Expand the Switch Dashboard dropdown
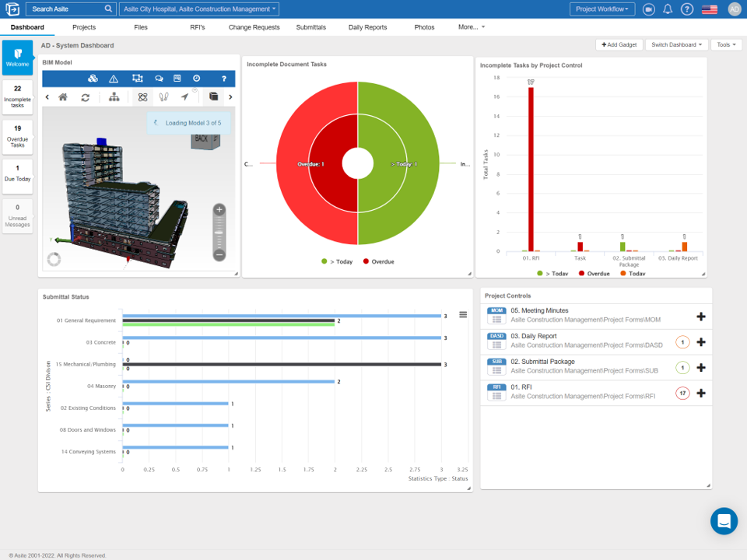This screenshot has height=560, width=747. tap(676, 44)
